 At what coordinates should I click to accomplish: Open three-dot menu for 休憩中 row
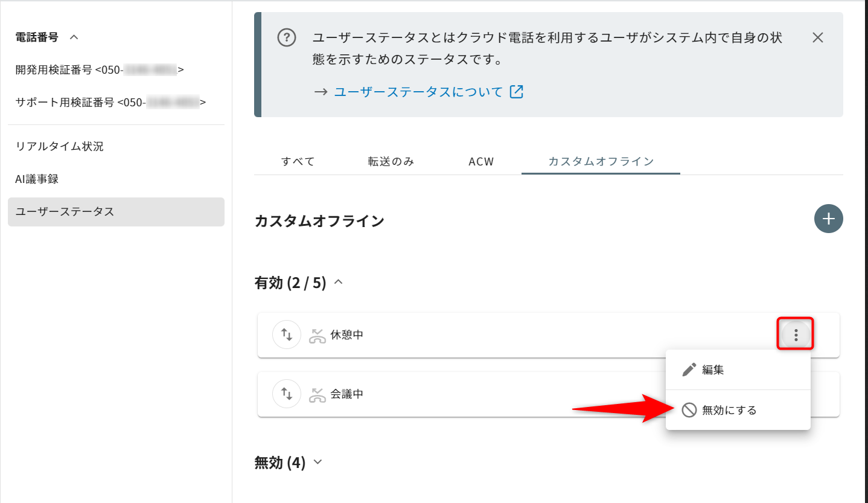coord(796,335)
